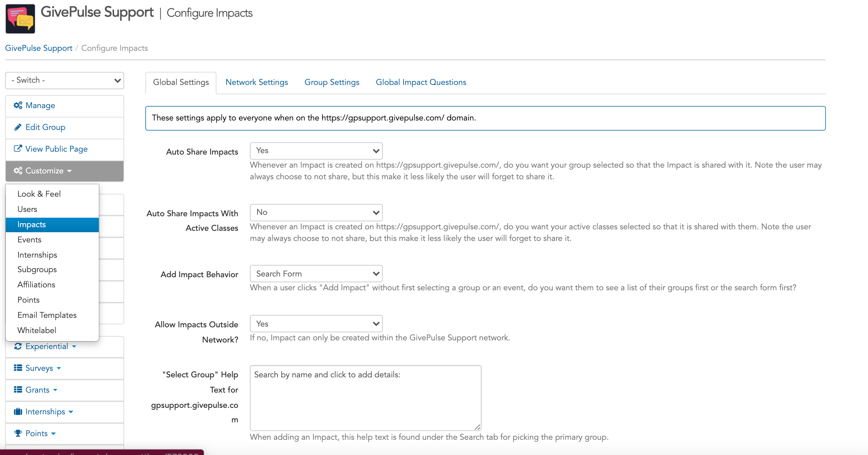Click the Customize gears icon
The width and height of the screenshot is (868, 455).
tap(18, 171)
